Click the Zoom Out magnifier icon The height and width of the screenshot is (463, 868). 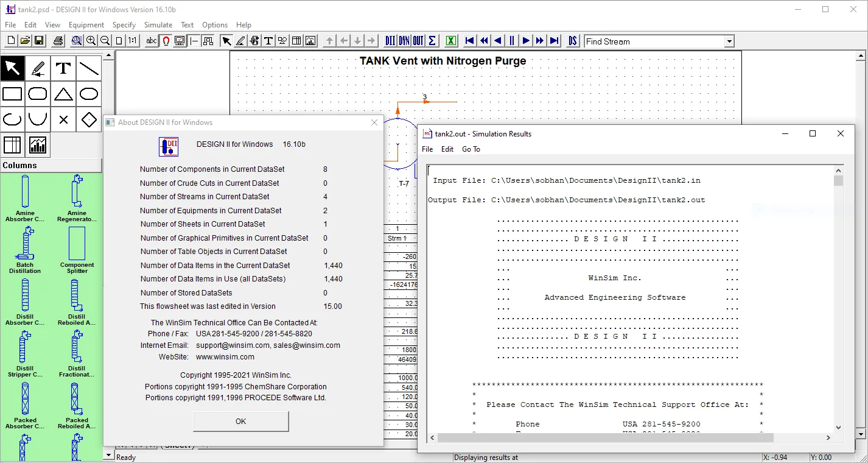105,41
